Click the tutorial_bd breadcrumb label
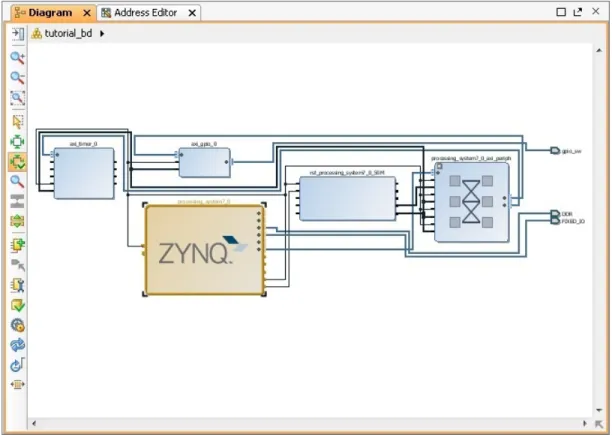612x435 pixels. (x=68, y=34)
